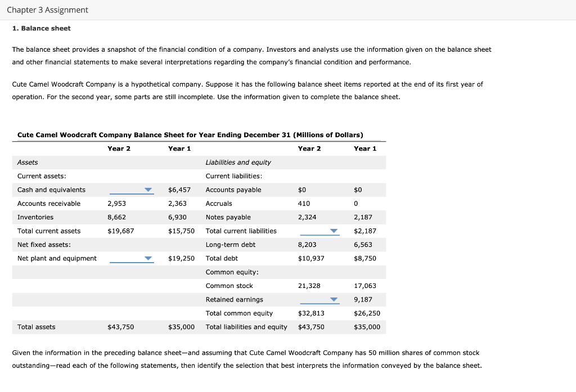
Task: Expand the Net plant and equipment dropdown
Action: [148, 258]
